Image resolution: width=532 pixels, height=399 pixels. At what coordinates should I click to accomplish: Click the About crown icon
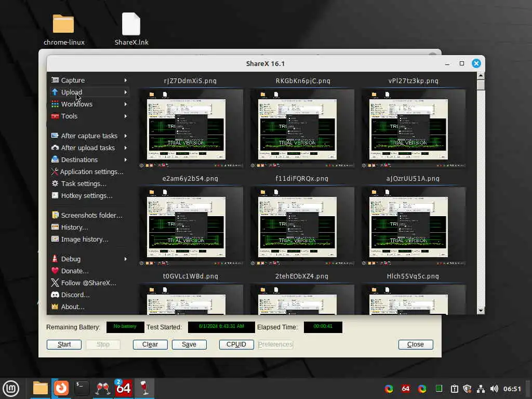pos(55,307)
